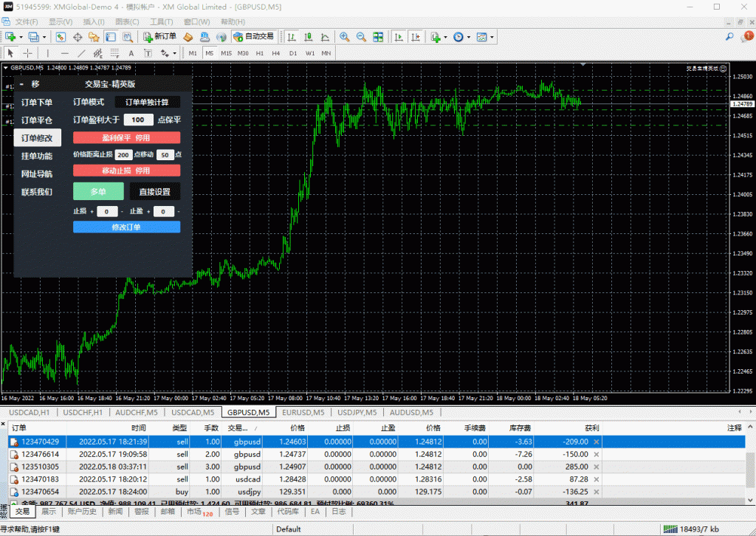Click the zoom out magnifier icon
Screen dimensions: 756x536
pos(361,36)
